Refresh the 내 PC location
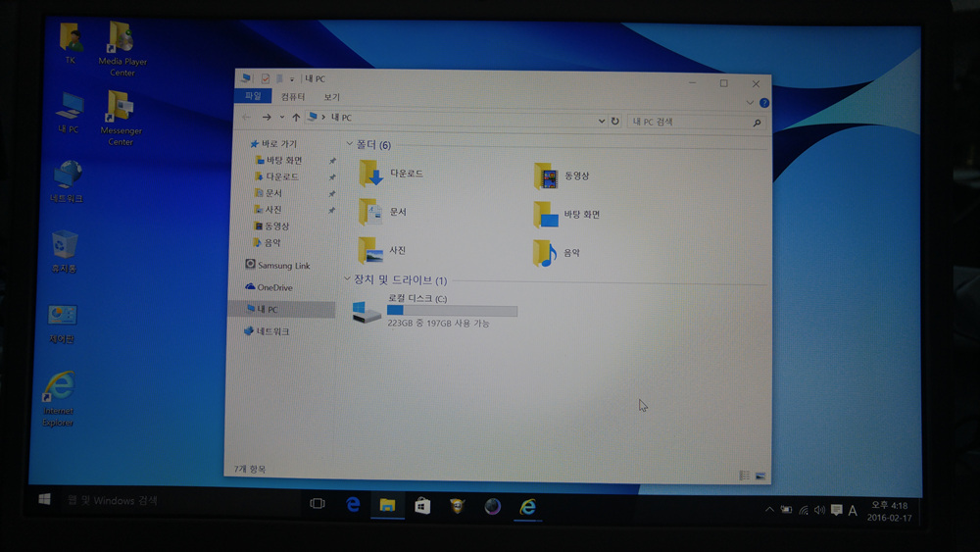The height and width of the screenshot is (552, 980). coord(615,122)
